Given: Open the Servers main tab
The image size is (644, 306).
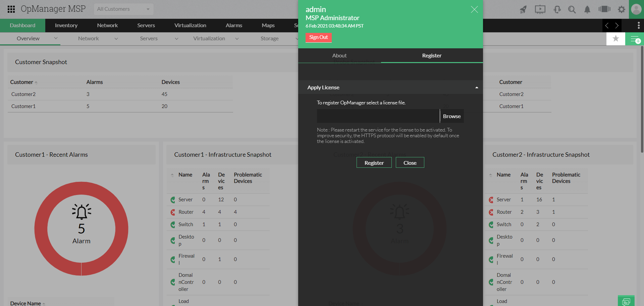Looking at the screenshot, I should [x=146, y=25].
